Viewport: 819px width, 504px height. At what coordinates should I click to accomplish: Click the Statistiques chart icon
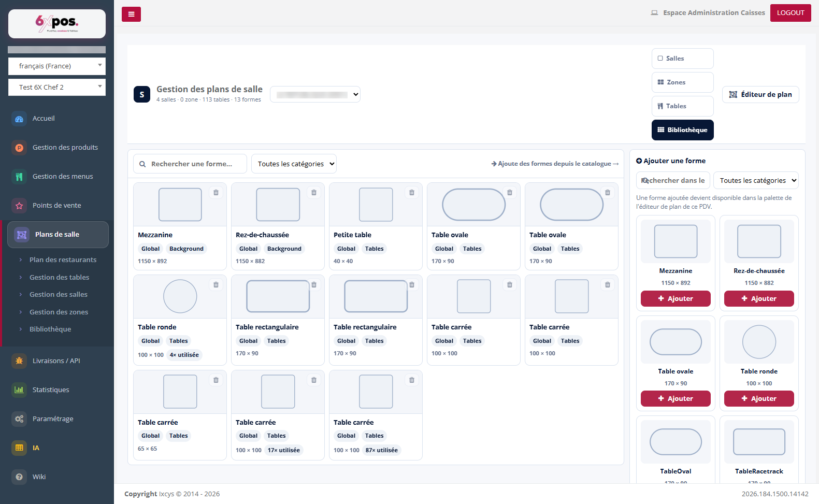click(x=19, y=390)
